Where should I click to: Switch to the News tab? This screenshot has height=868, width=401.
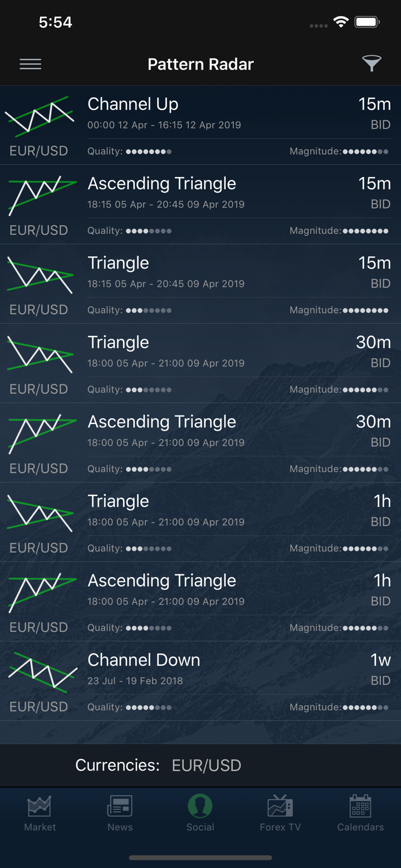[120, 814]
